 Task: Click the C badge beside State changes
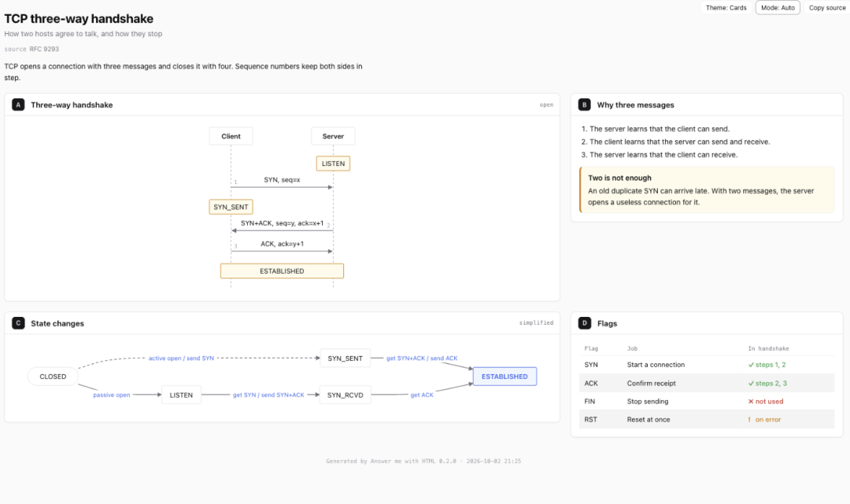click(18, 323)
